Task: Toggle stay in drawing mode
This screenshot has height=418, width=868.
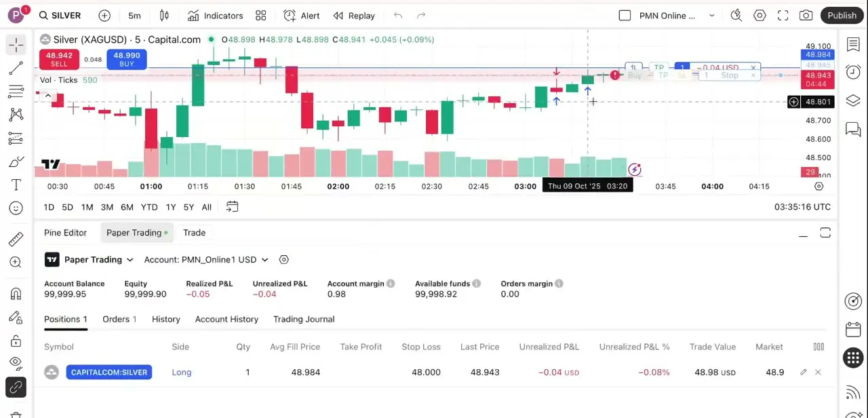Action: (16, 318)
